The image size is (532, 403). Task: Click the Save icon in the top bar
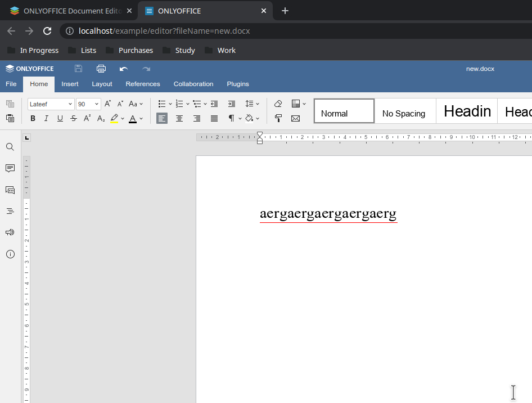(x=78, y=68)
